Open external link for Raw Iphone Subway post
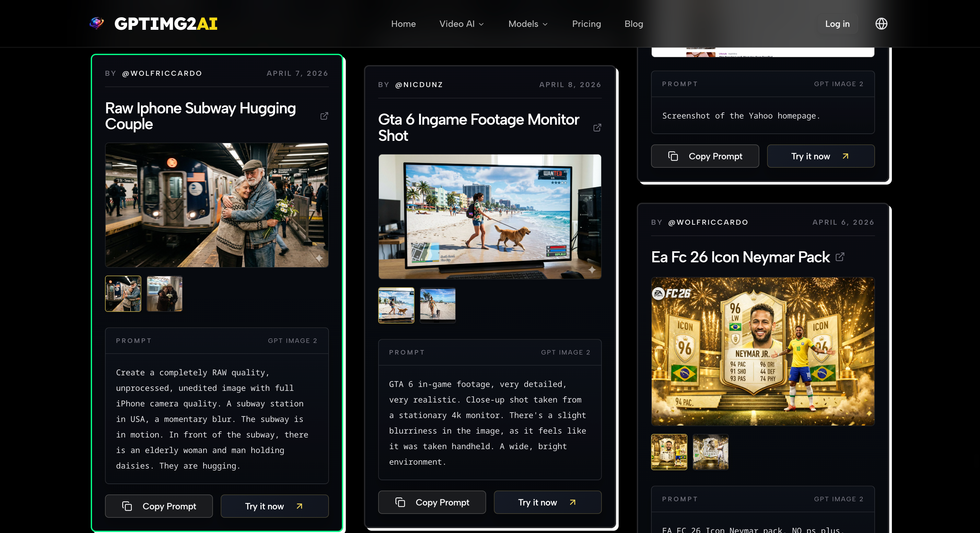The image size is (980, 533). [x=324, y=116]
